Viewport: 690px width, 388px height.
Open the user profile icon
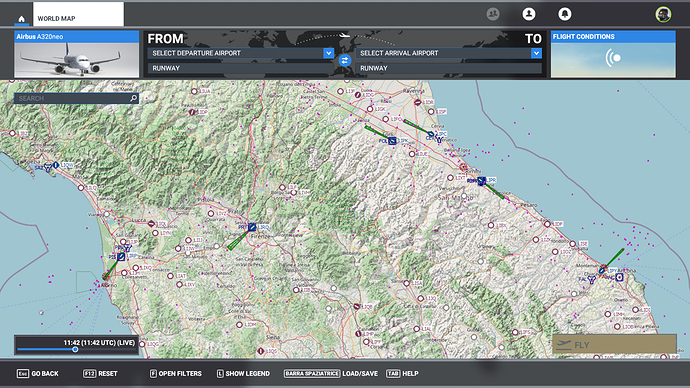[529, 14]
